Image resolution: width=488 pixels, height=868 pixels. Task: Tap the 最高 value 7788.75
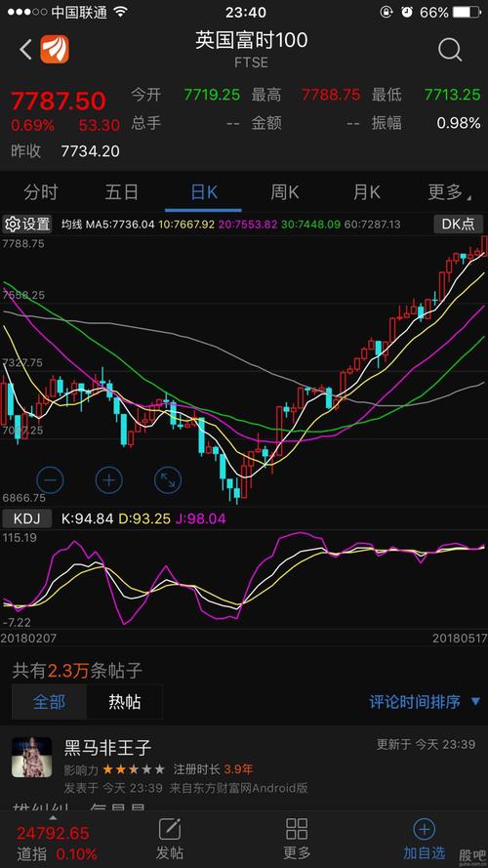pyautogui.click(x=332, y=95)
